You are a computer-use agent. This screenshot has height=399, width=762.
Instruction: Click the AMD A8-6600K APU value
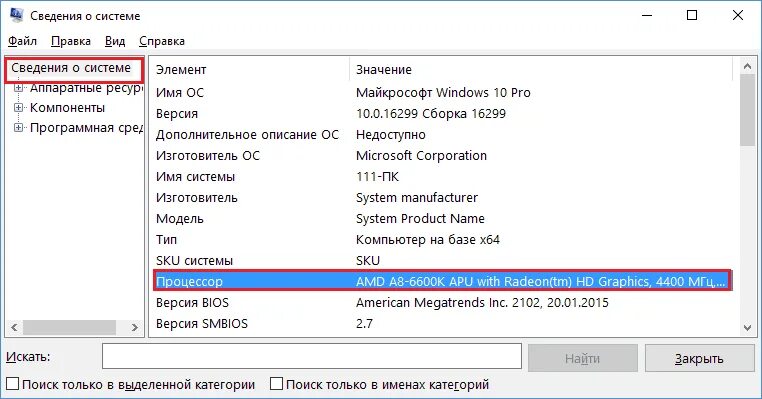(x=540, y=281)
